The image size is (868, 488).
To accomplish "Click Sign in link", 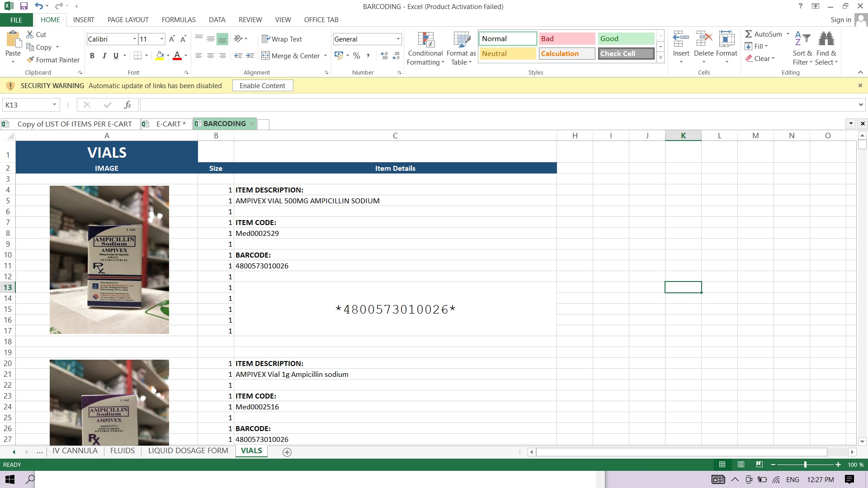I will [840, 20].
